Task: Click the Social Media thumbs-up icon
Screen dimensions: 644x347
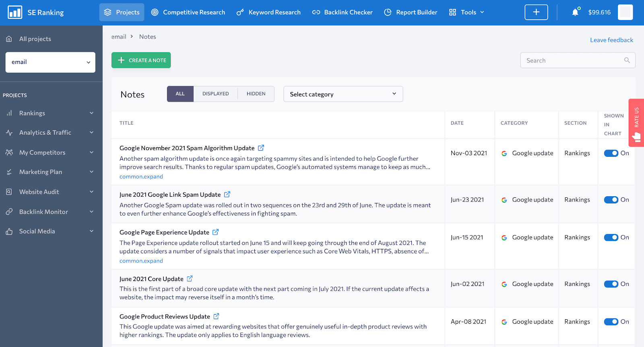Action: pos(9,232)
